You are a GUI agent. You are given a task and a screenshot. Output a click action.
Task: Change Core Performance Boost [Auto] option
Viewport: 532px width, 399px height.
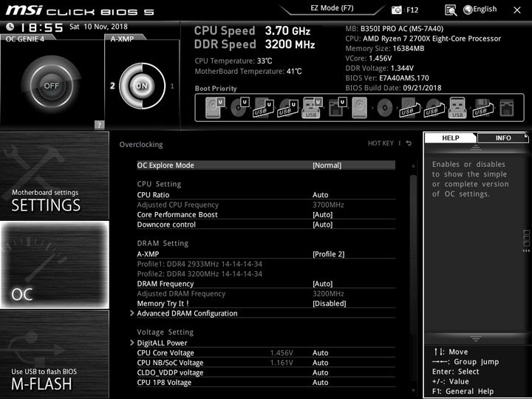322,214
